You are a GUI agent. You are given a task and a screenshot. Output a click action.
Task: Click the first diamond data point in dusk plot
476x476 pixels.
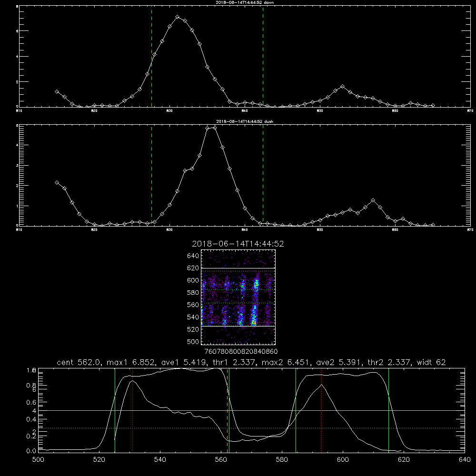pyautogui.click(x=57, y=182)
